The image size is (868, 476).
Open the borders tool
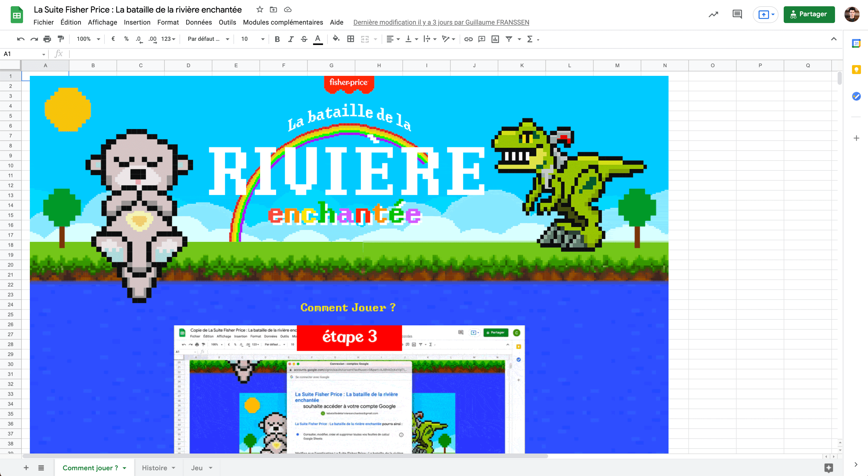(x=350, y=39)
